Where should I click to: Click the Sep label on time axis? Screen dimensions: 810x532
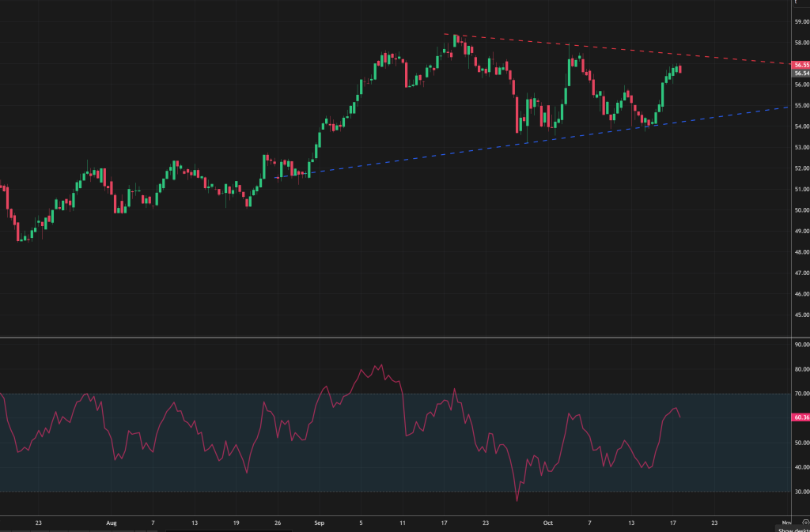pos(318,523)
